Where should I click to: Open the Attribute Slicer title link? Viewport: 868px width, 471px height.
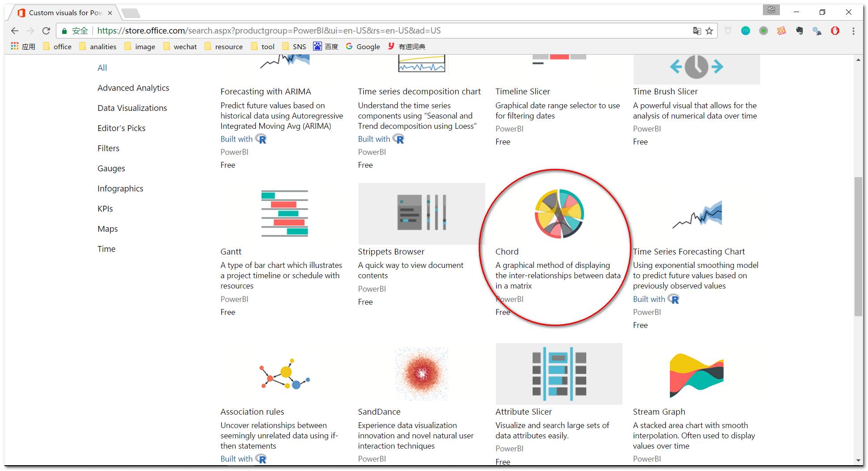coord(524,412)
